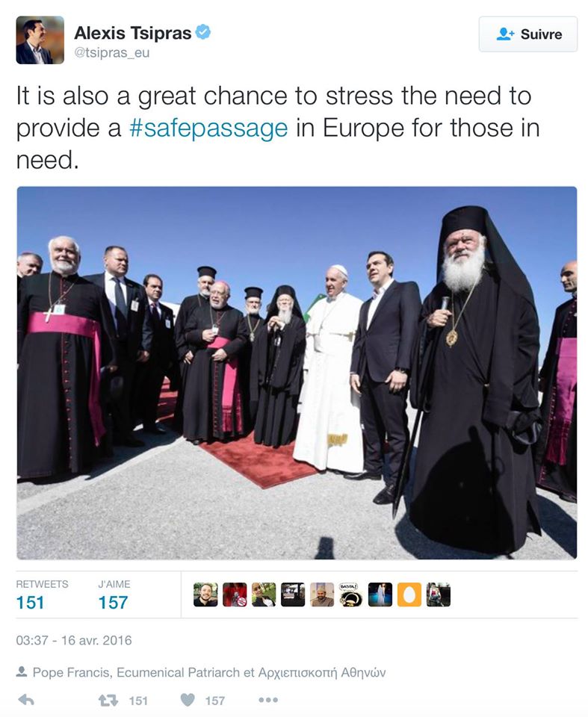Click the @tsipras_eu handle
Image resolution: width=588 pixels, height=717 pixels.
click(112, 53)
